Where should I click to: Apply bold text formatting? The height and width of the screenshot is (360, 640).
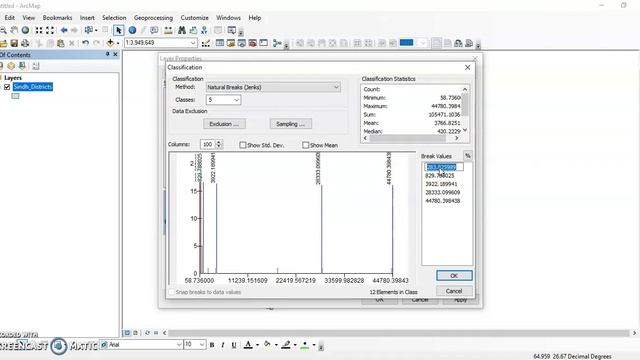[212, 345]
